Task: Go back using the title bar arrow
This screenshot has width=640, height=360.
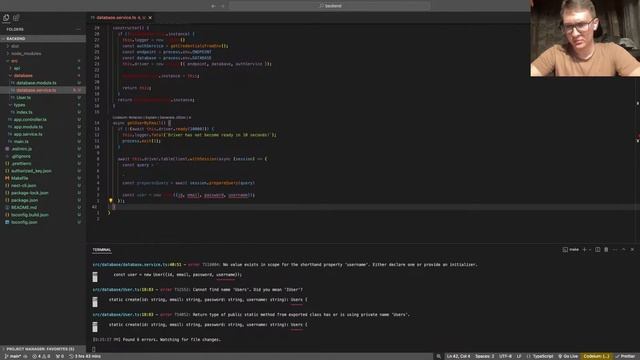Action: (x=213, y=6)
